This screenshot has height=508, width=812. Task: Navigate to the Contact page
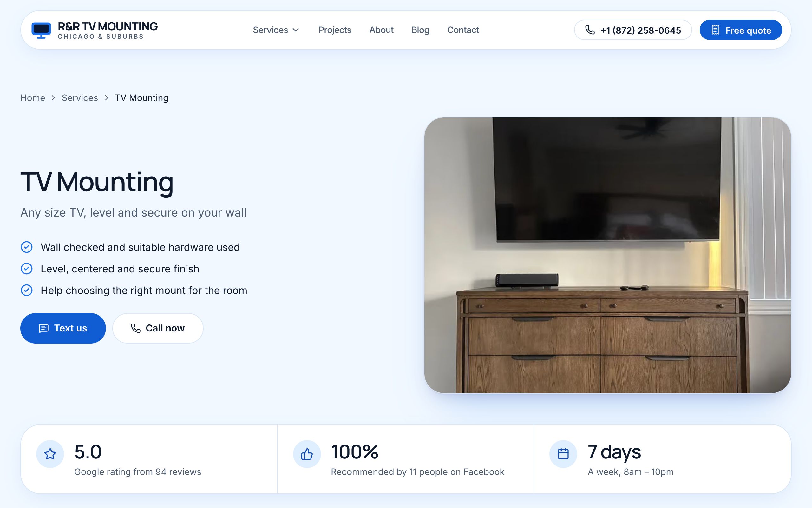[x=463, y=30]
